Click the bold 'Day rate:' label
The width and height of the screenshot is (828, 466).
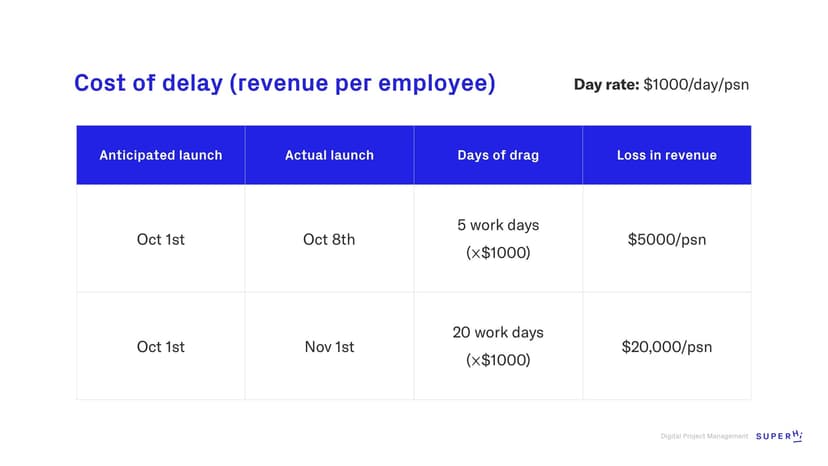point(606,85)
